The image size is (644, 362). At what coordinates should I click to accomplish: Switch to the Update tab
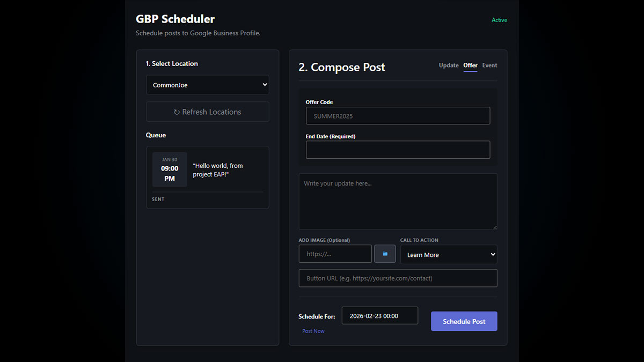coord(449,65)
